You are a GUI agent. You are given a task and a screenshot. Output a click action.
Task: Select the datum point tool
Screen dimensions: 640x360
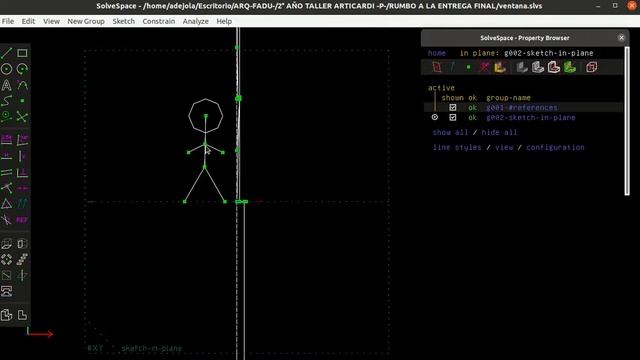click(22, 101)
